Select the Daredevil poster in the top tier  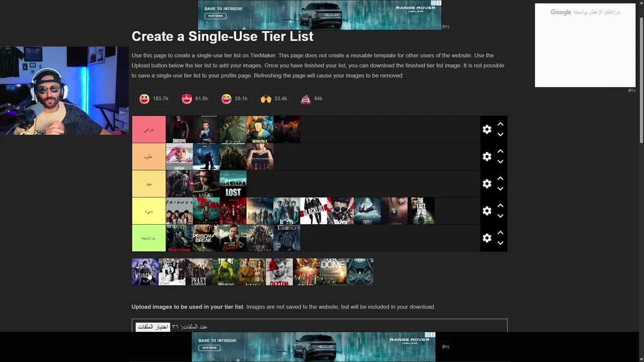179,130
